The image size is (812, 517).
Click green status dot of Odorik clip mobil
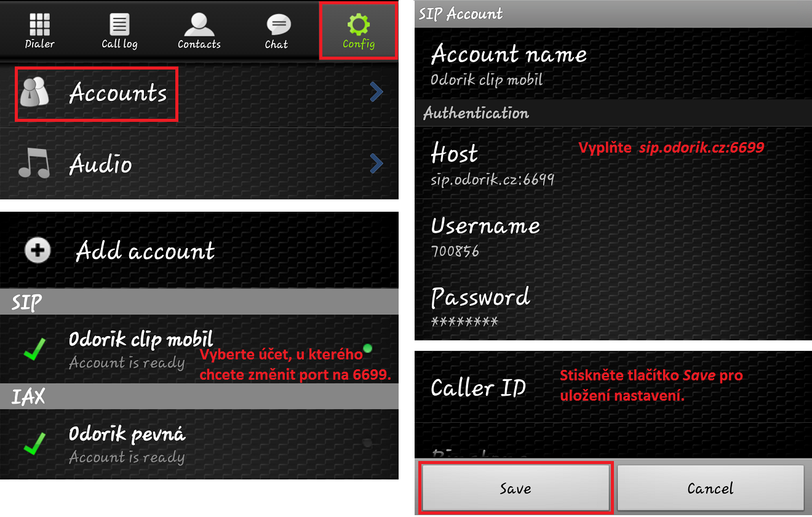click(368, 348)
